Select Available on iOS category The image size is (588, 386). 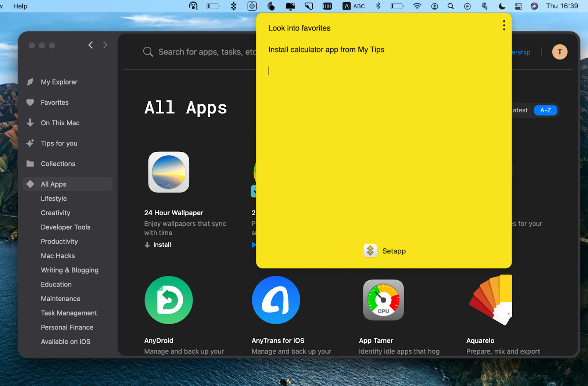[x=65, y=342]
